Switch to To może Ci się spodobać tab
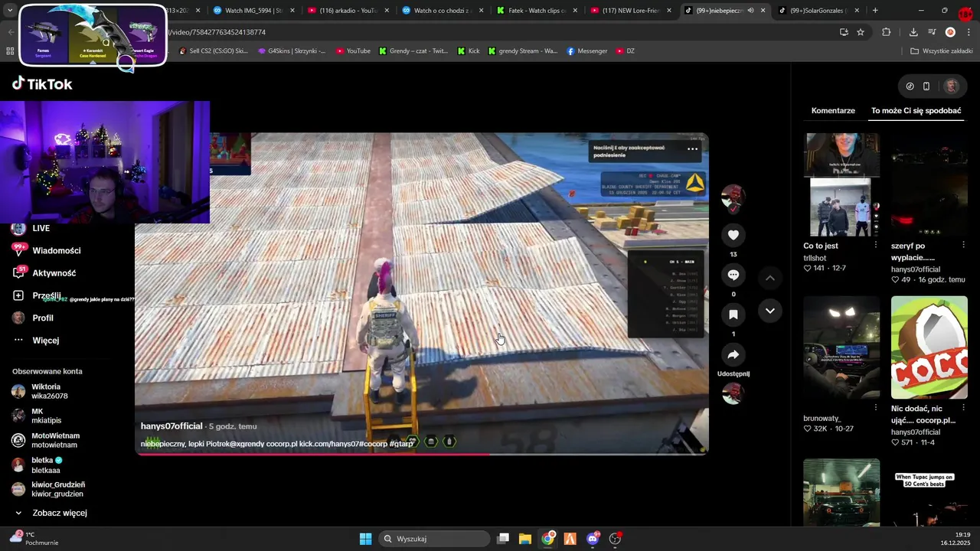The image size is (980, 551). click(x=916, y=110)
